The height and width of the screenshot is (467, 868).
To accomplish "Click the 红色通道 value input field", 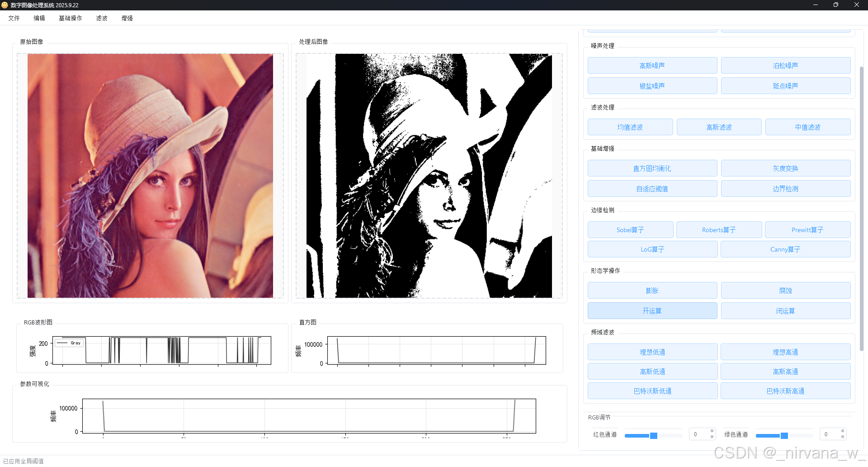I will [x=698, y=434].
